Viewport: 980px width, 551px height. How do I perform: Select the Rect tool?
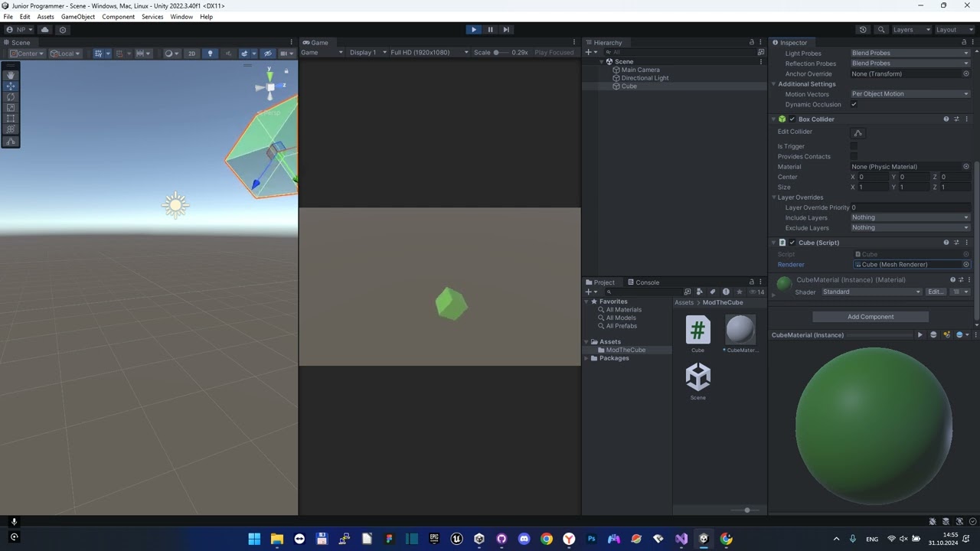click(x=11, y=119)
